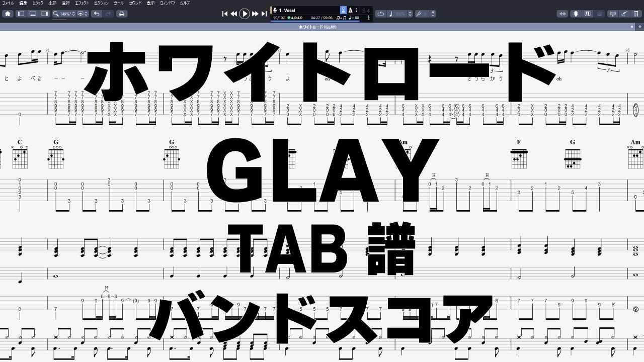Show the fretboard view with guitar icon
644x362 pixels.
[577, 14]
